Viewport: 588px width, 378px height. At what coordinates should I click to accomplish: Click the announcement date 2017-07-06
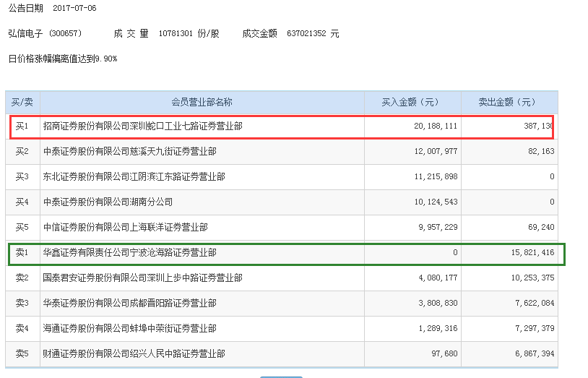point(74,8)
